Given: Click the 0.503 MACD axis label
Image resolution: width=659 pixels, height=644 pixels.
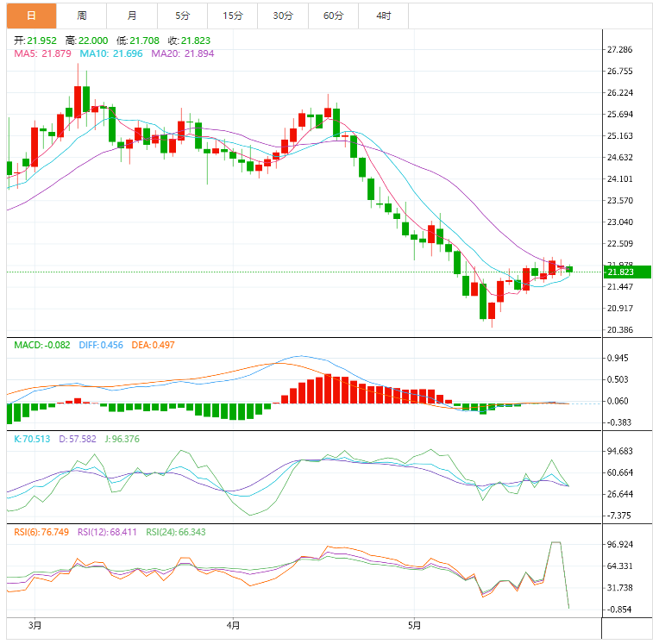Looking at the screenshot, I should pyautogui.click(x=618, y=380).
